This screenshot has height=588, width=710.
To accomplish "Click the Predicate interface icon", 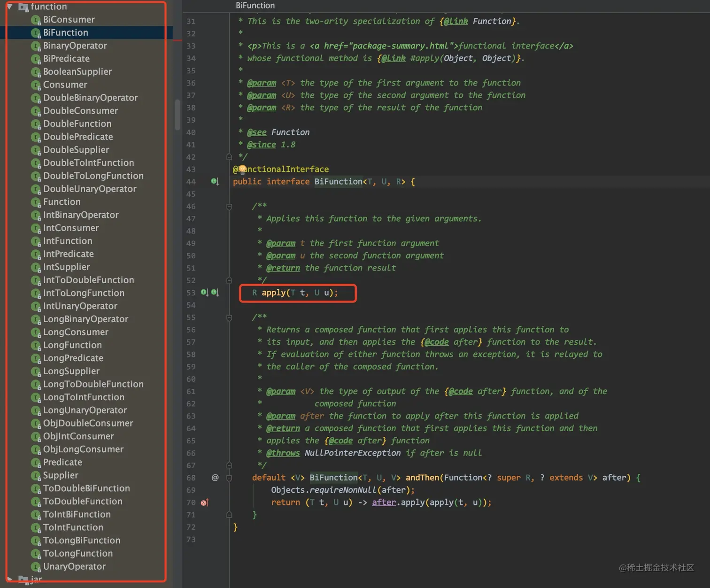I will (36, 463).
